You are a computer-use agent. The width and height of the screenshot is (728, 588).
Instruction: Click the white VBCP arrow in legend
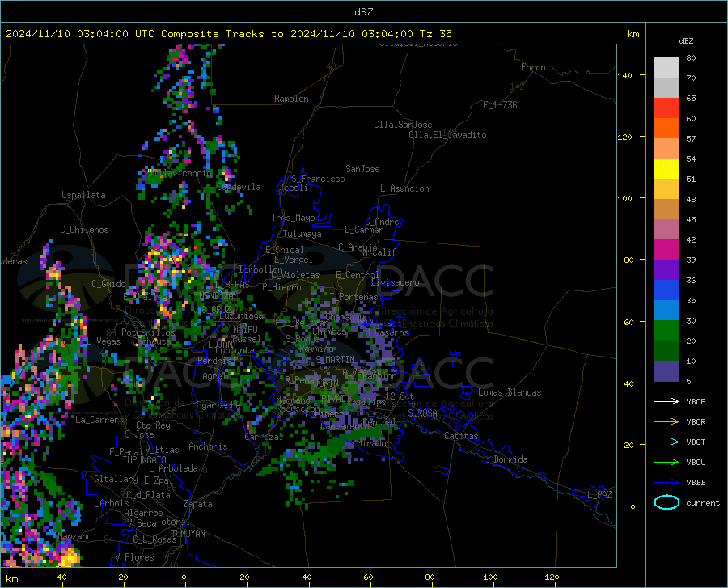click(x=667, y=401)
